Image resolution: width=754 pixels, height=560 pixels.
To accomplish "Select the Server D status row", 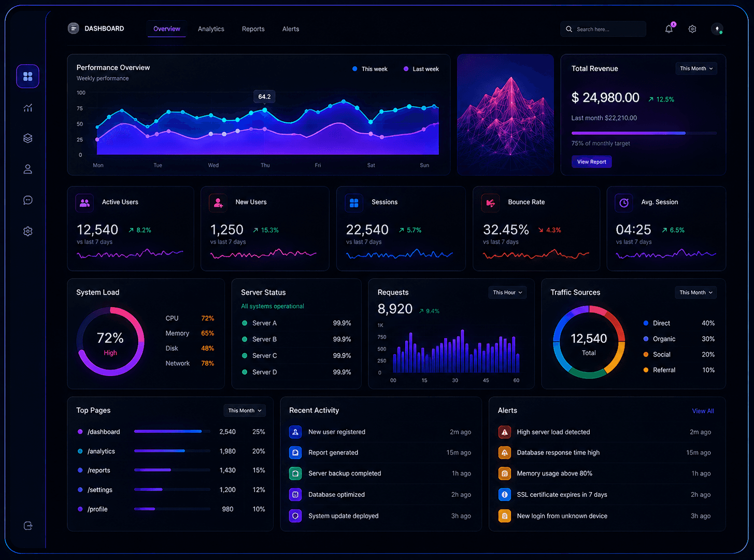I will 296,372.
